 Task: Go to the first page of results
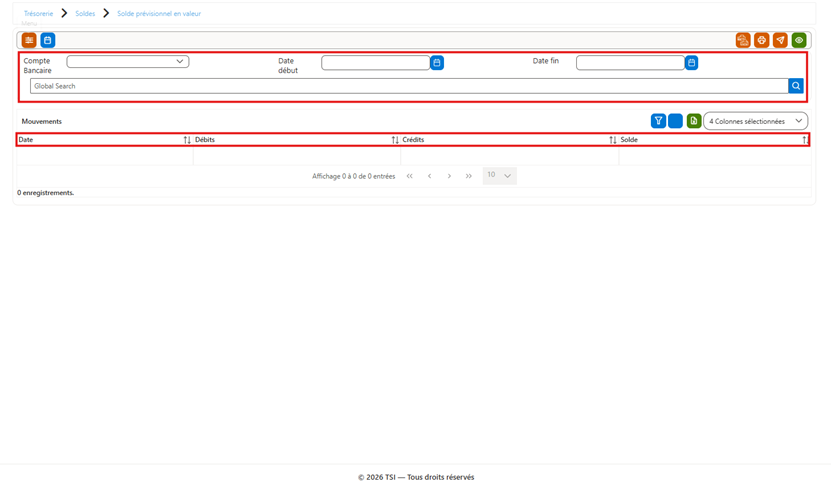410,176
